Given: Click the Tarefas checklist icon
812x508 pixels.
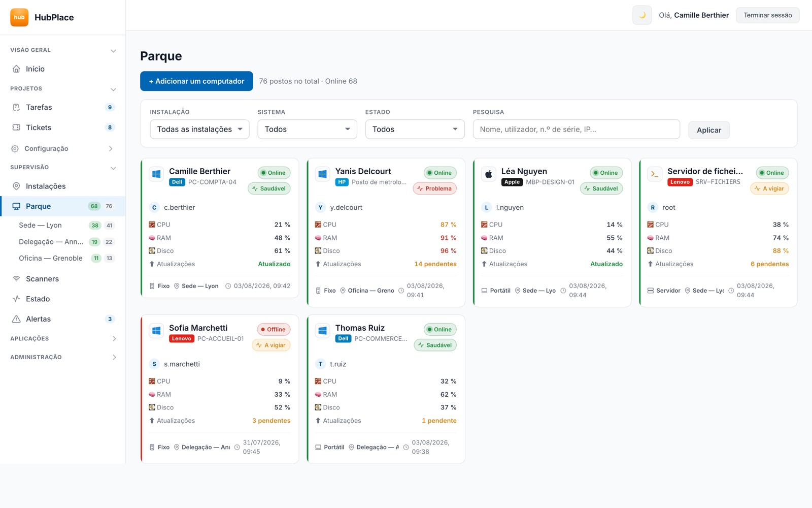Looking at the screenshot, I should pyautogui.click(x=16, y=107).
